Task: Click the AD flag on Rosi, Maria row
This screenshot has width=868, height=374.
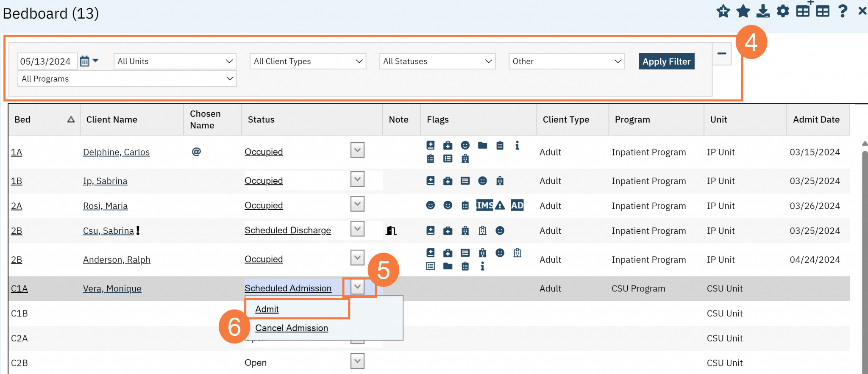Action: coord(517,205)
